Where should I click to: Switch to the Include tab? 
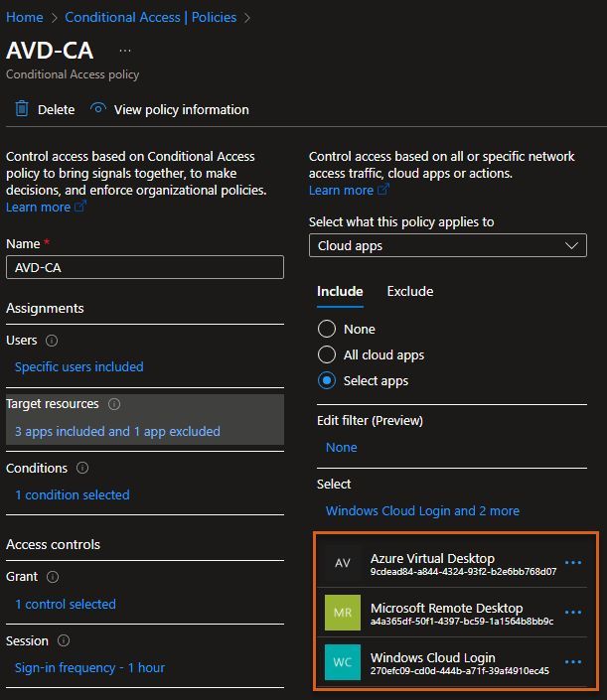click(x=340, y=292)
